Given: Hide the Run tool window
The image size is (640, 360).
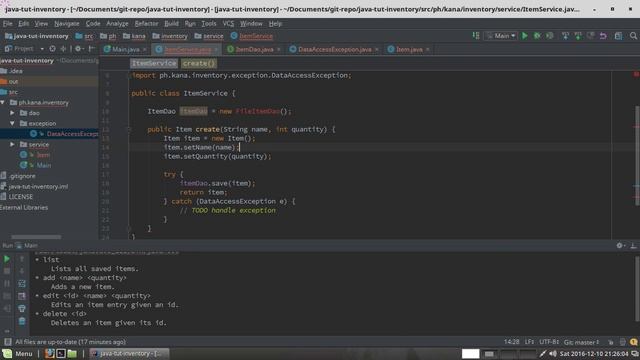Looking at the screenshot, I should tap(633, 245).
